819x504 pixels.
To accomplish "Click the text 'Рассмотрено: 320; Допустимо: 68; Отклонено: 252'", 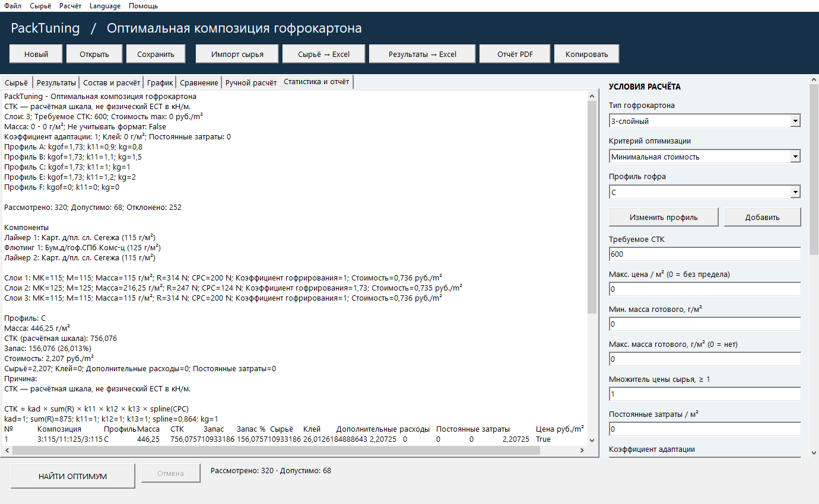I will pos(93,208).
